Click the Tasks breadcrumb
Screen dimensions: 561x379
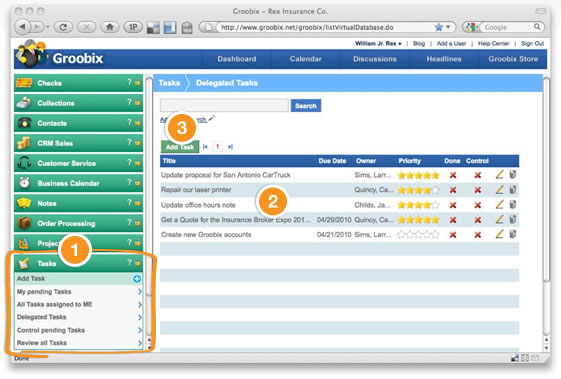coord(169,83)
